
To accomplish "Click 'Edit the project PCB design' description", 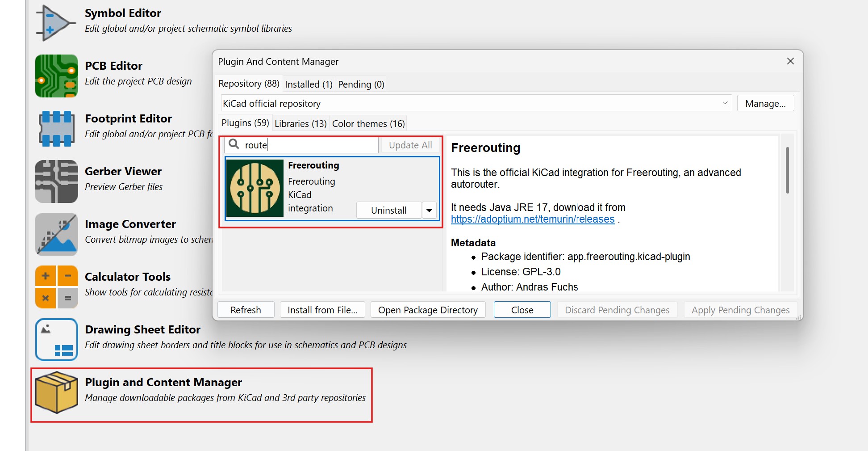I will 138,81.
